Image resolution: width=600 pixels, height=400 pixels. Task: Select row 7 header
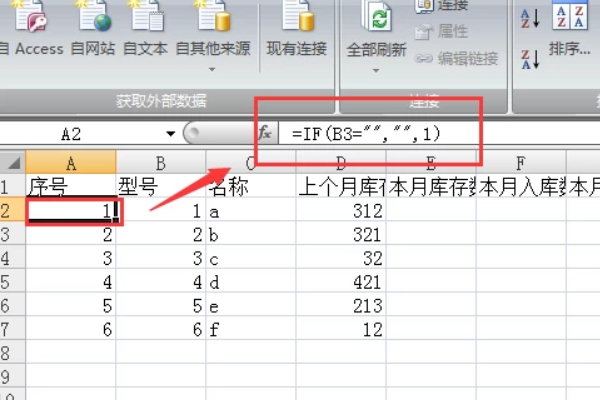pyautogui.click(x=12, y=329)
